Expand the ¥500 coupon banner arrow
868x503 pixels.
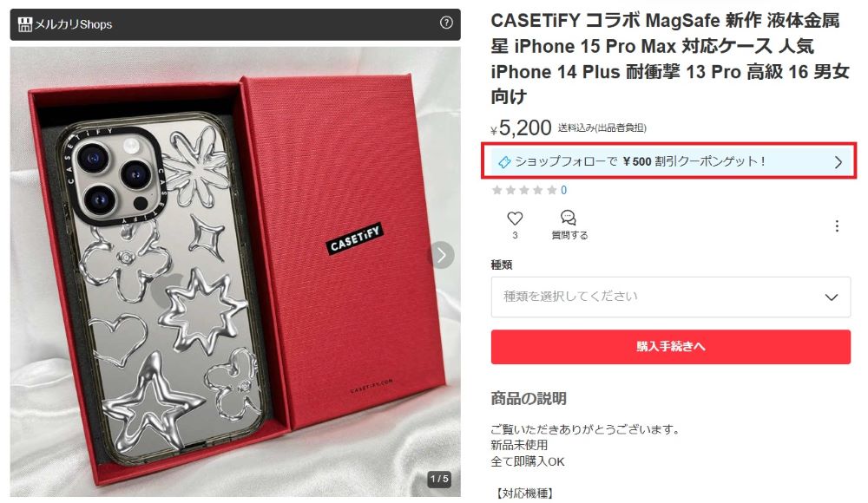tap(838, 162)
